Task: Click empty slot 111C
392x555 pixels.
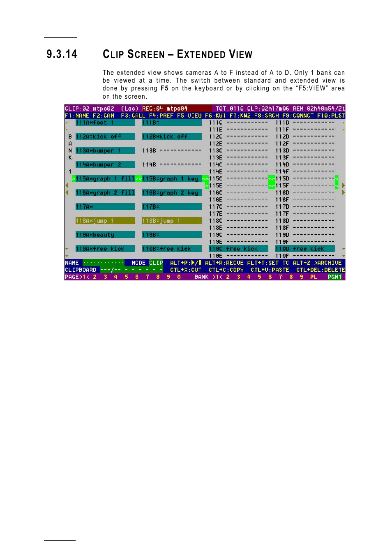Action: point(238,123)
